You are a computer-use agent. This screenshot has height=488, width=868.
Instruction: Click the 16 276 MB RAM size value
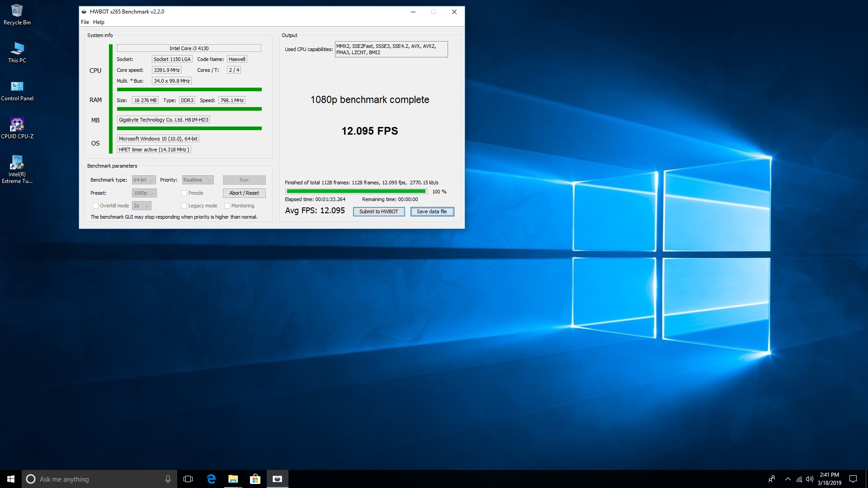coord(145,100)
